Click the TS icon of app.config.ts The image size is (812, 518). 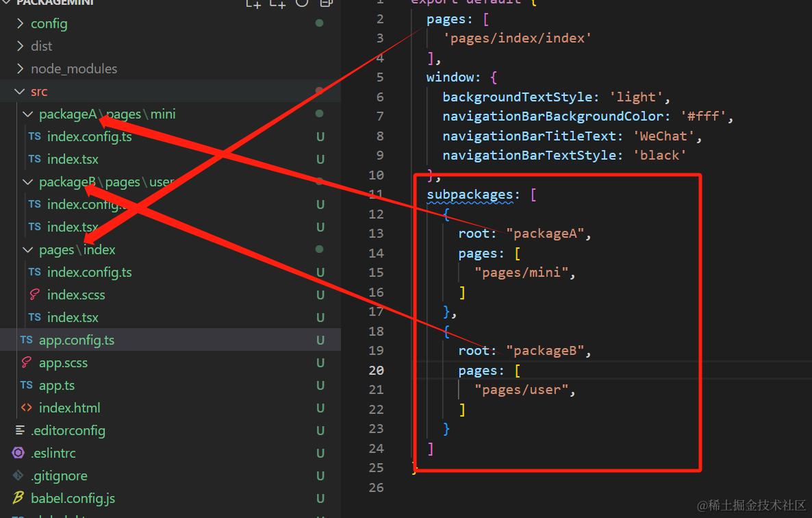[27, 340]
